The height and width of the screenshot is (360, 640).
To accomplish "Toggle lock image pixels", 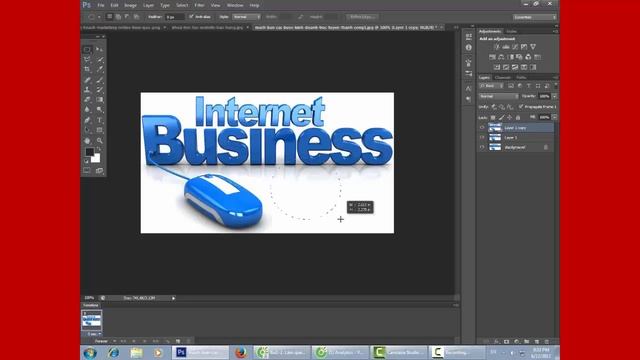I will coord(502,118).
